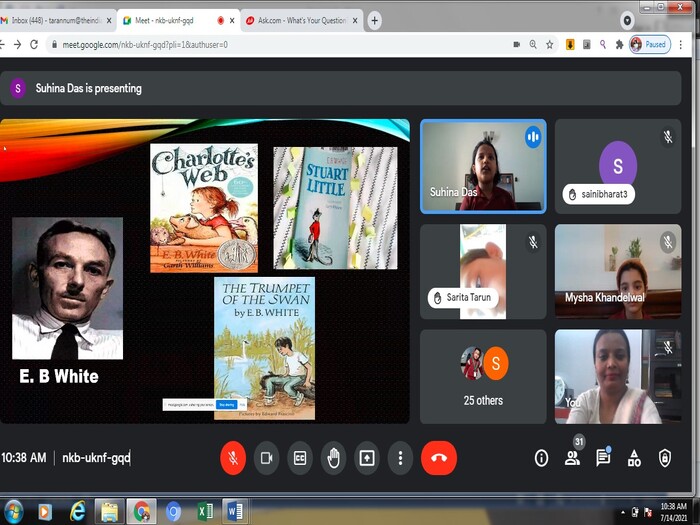Select your own video tile
This screenshot has width=700, height=525.
point(618,376)
